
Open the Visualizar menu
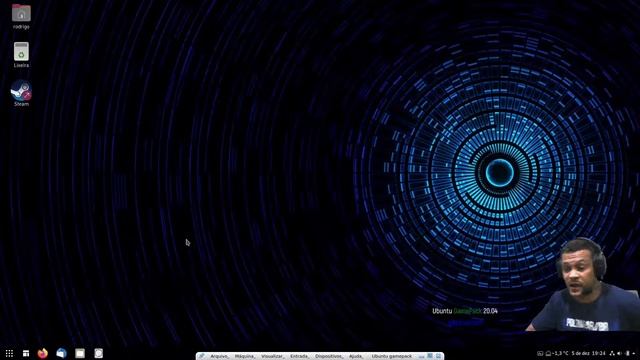coord(272,356)
